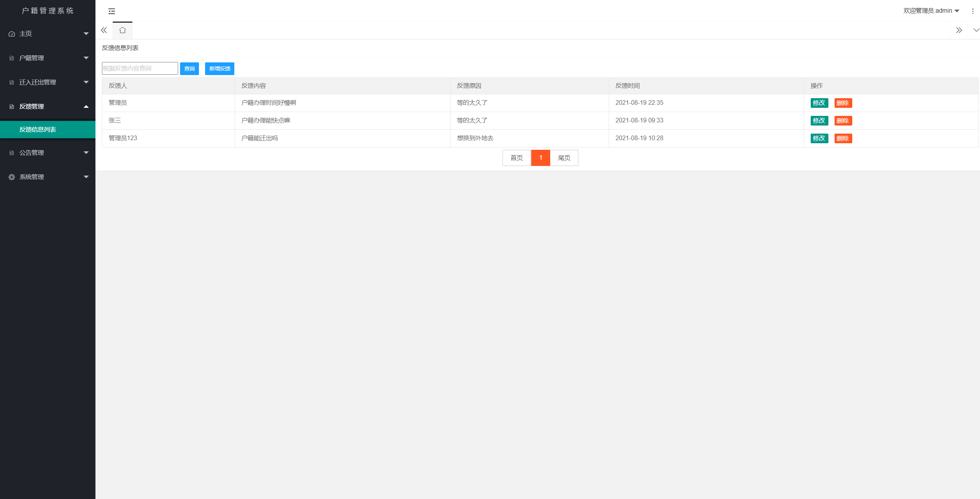This screenshot has width=980, height=499.
Task: Select the 反馈信息列表 submenu item
Action: tap(38, 130)
